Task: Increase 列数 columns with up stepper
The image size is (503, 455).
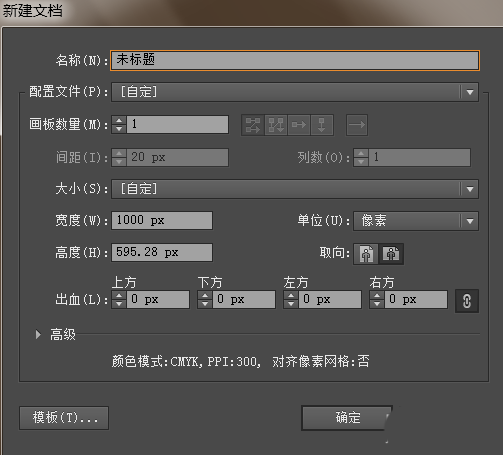Action: 361,153
